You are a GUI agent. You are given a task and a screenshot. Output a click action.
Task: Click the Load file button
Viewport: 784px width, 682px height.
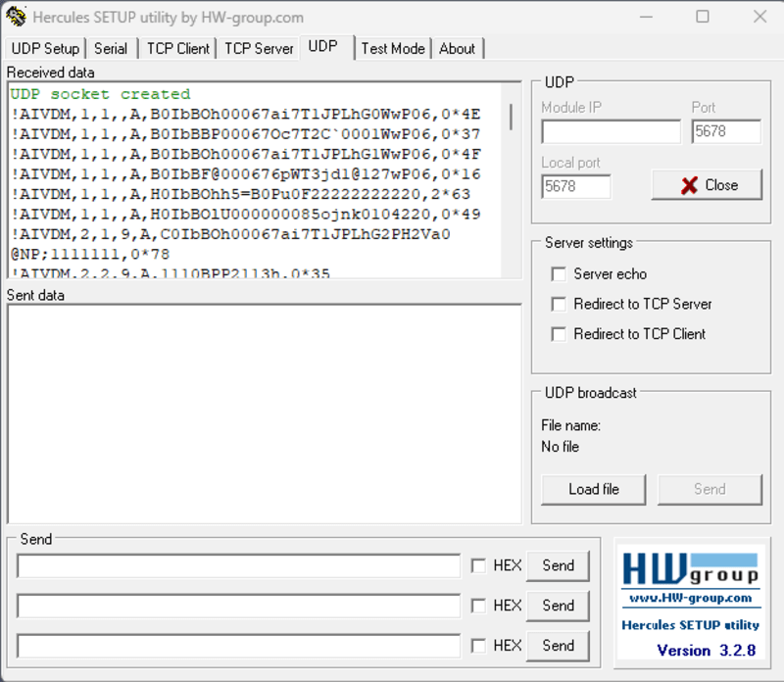(x=594, y=490)
